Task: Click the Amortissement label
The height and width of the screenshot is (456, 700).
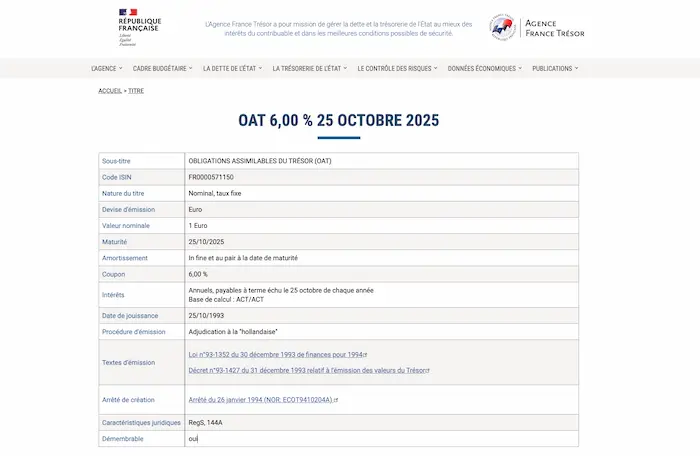Action: coord(125,258)
